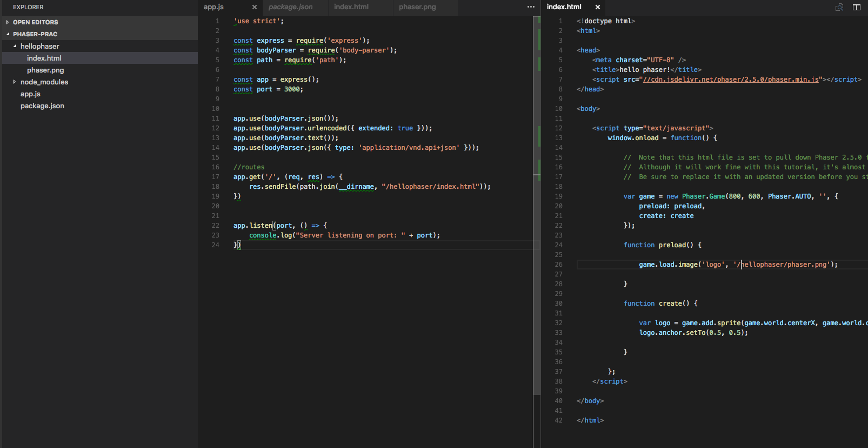Click the closing '</html>' tag line

590,420
